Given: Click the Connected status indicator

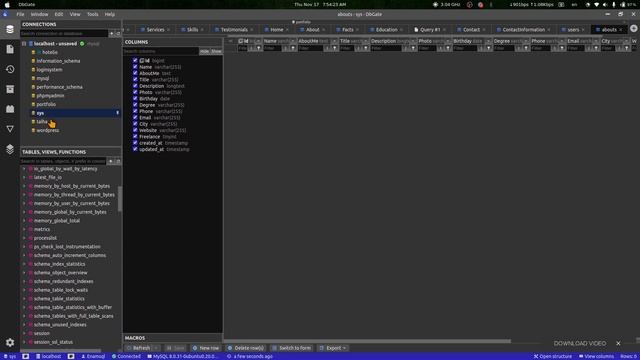Looking at the screenshot, I should 126,356.
